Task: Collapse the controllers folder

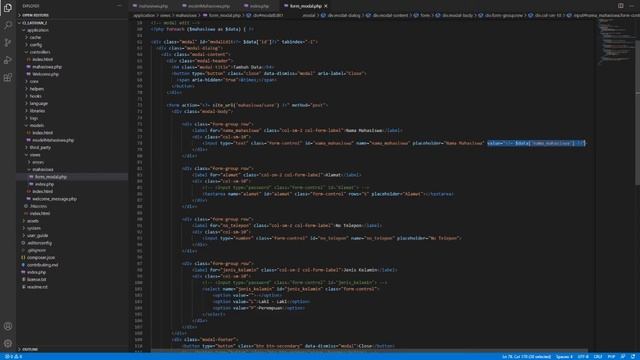Action: tap(40, 52)
